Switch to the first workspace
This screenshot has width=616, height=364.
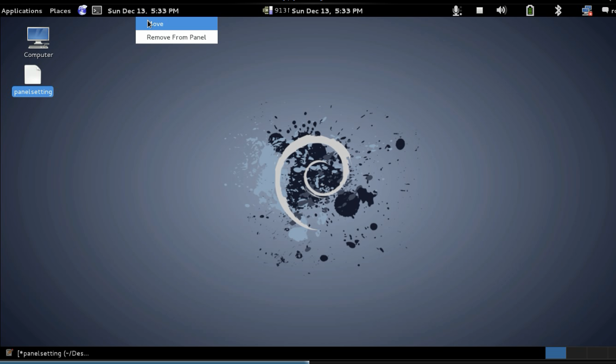556,353
